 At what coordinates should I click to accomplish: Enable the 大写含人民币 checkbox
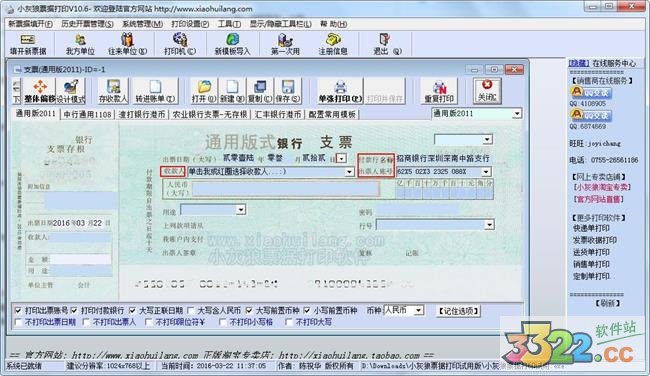[191, 311]
